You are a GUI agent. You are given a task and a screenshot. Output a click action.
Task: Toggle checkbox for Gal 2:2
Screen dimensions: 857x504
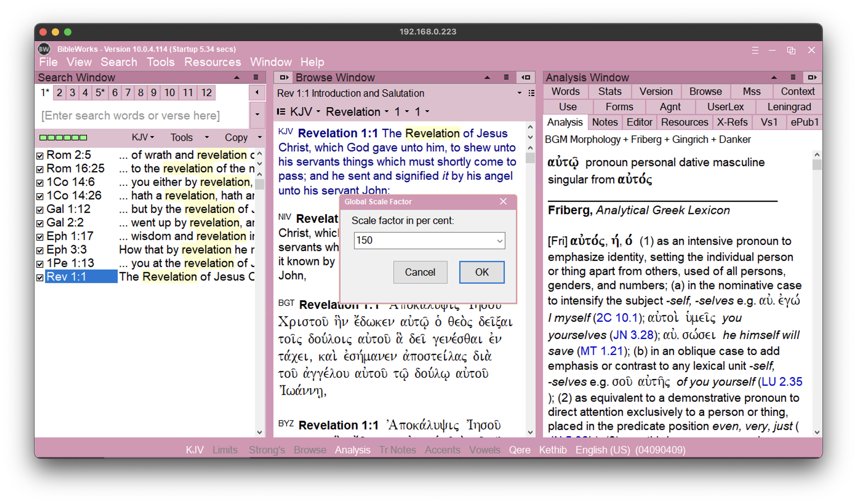(x=40, y=223)
